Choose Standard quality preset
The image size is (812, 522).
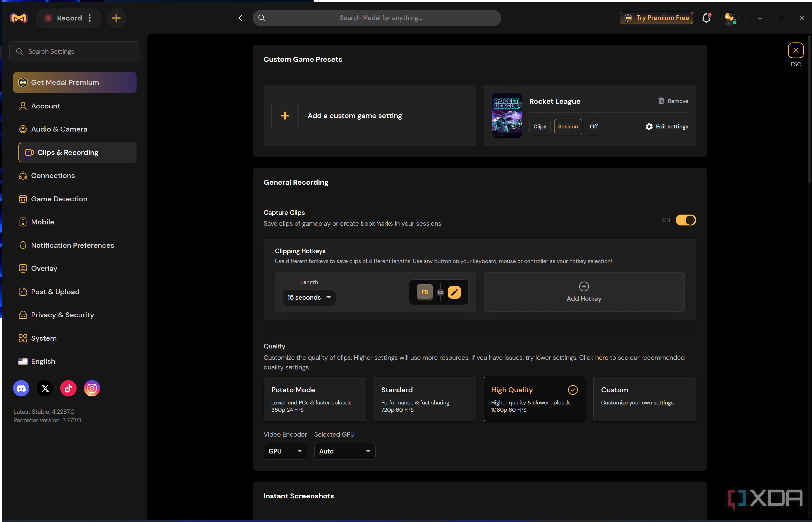click(x=425, y=399)
